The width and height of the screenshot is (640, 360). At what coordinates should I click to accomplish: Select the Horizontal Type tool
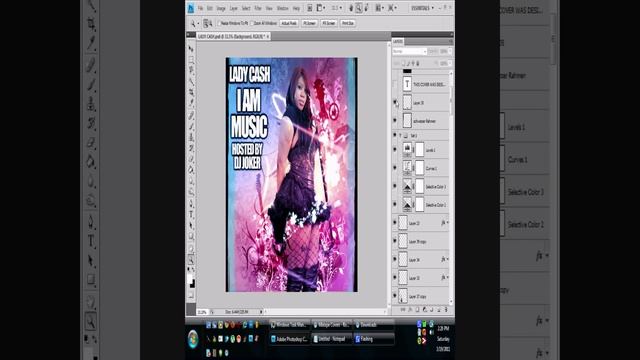[x=191, y=214]
